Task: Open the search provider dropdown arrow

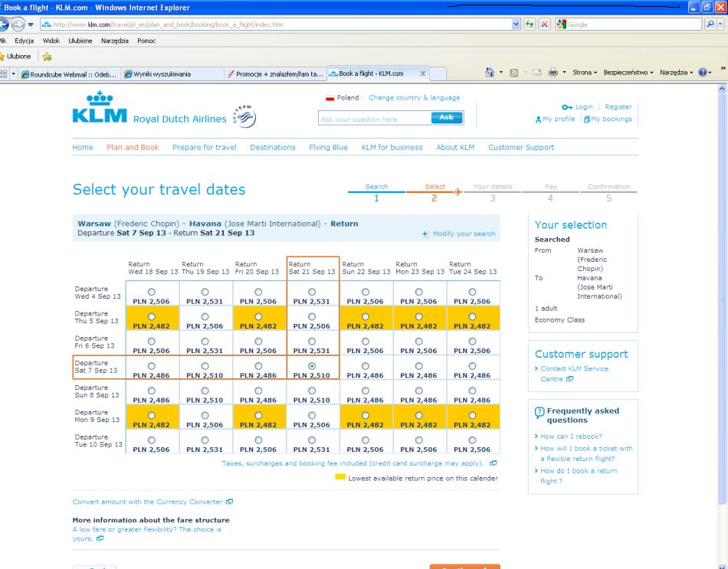Action: pyautogui.click(x=720, y=25)
